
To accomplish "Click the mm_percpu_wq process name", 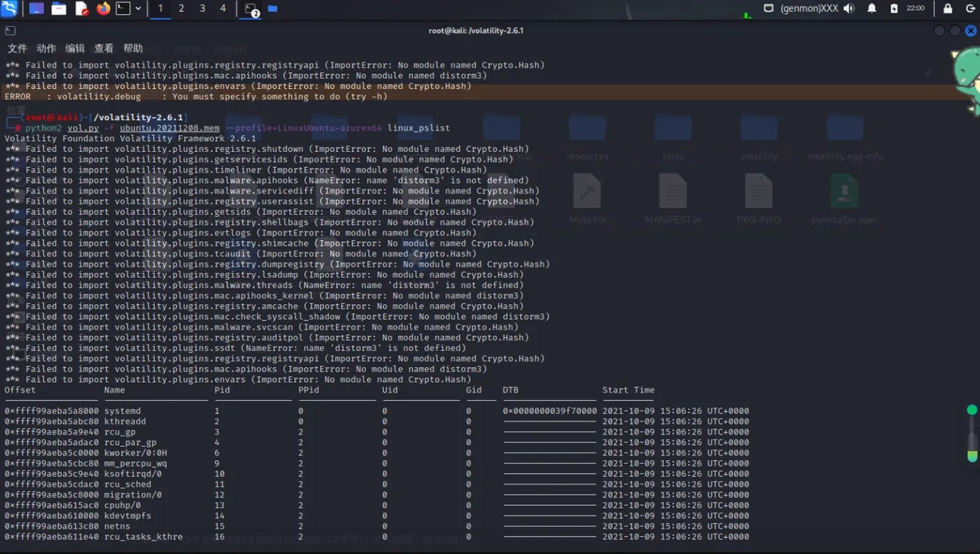I will click(136, 464).
